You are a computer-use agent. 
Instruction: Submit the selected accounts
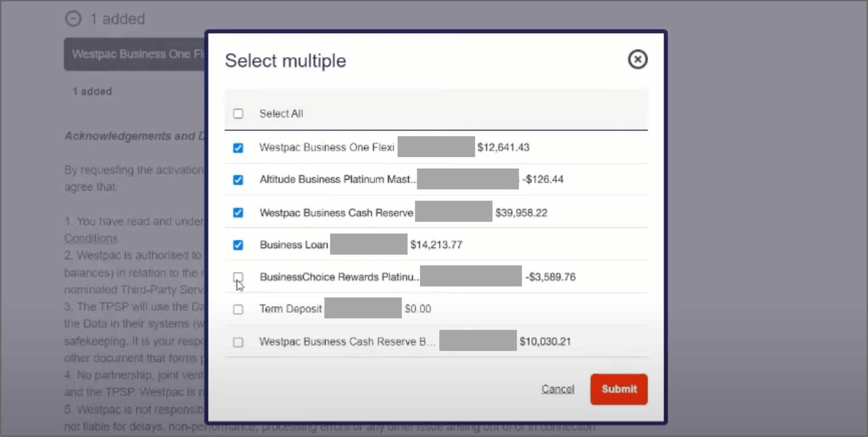619,389
